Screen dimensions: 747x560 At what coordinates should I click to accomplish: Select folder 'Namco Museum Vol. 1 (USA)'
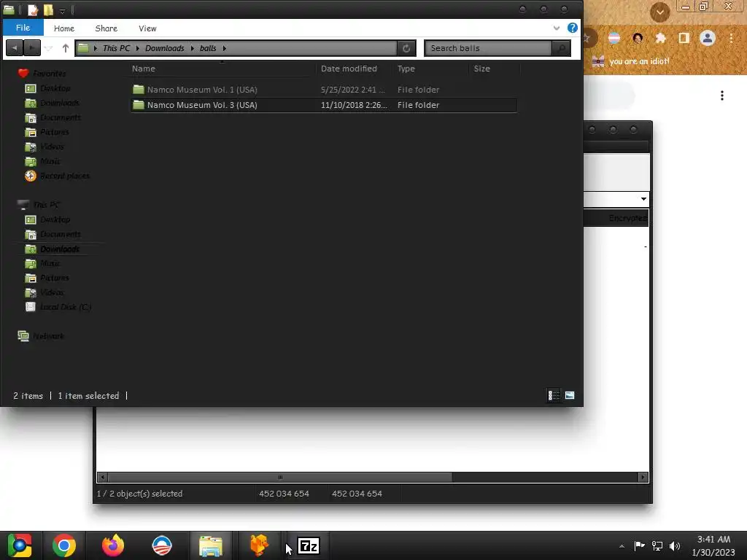324,90
